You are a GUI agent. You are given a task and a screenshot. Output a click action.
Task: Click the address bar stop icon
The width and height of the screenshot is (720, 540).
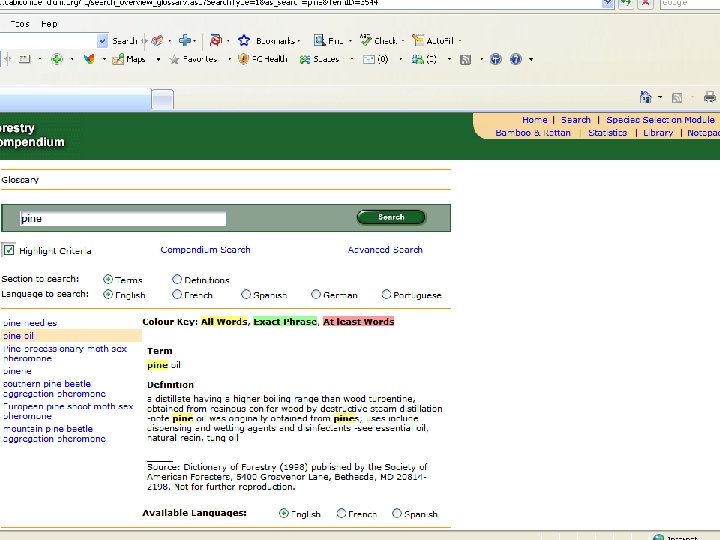point(646,3)
